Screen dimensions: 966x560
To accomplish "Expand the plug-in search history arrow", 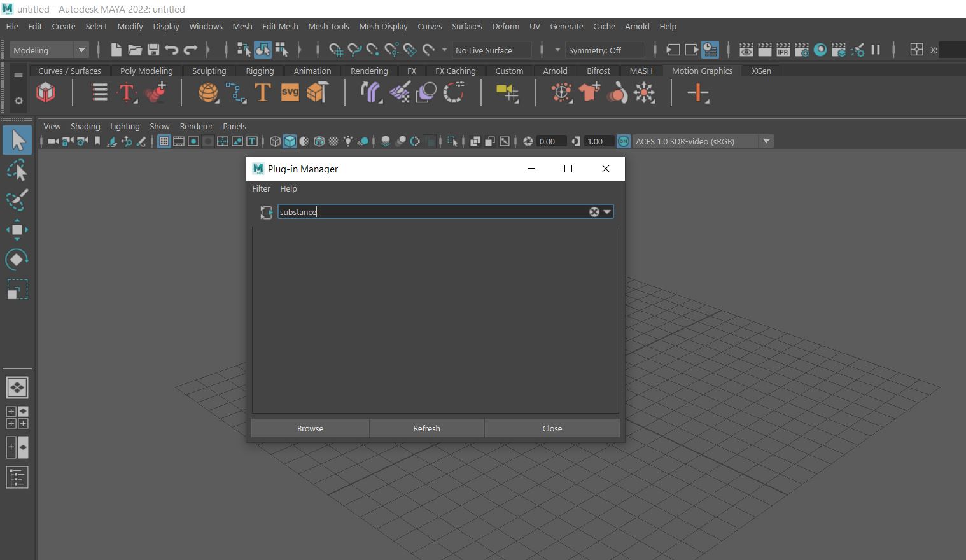I will pos(607,212).
